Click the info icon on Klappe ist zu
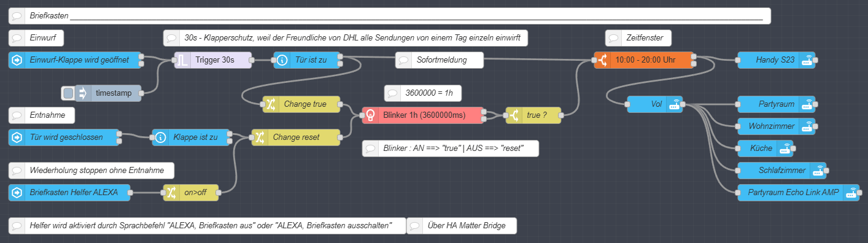 tap(161, 137)
